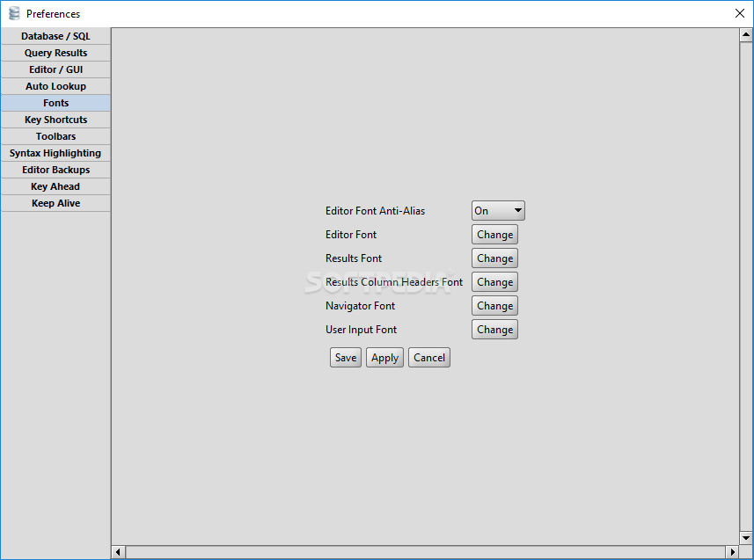Image resolution: width=754 pixels, height=560 pixels.
Task: Close the Preferences window
Action: tap(740, 13)
